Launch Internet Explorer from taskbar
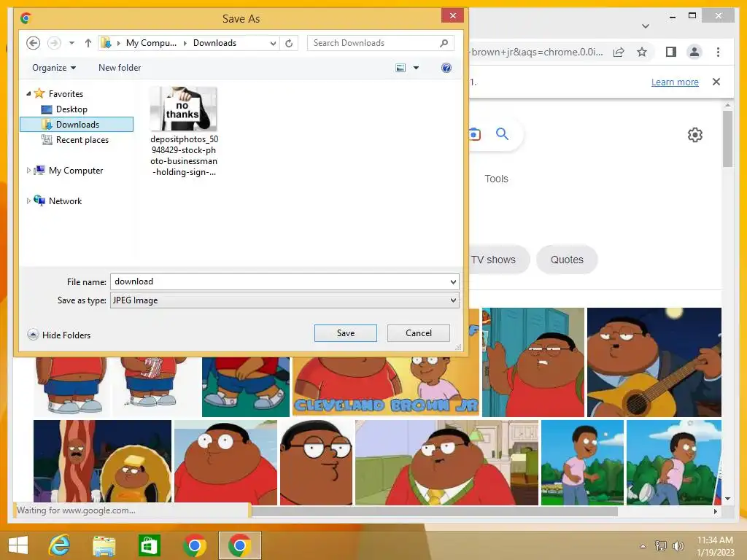Viewport: 747px width, 560px height. point(60,545)
